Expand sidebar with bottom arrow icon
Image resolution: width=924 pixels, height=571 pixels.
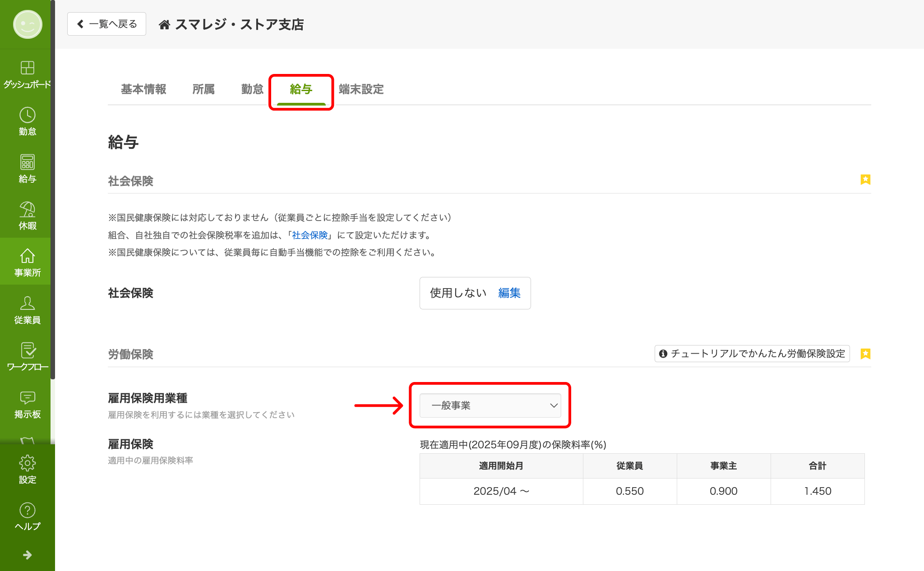point(27,555)
